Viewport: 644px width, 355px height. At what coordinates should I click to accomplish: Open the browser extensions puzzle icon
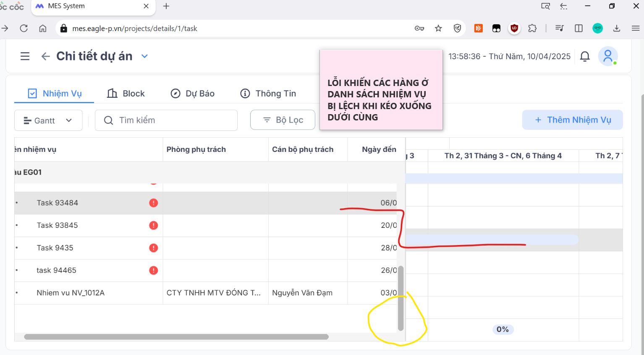pyautogui.click(x=532, y=29)
